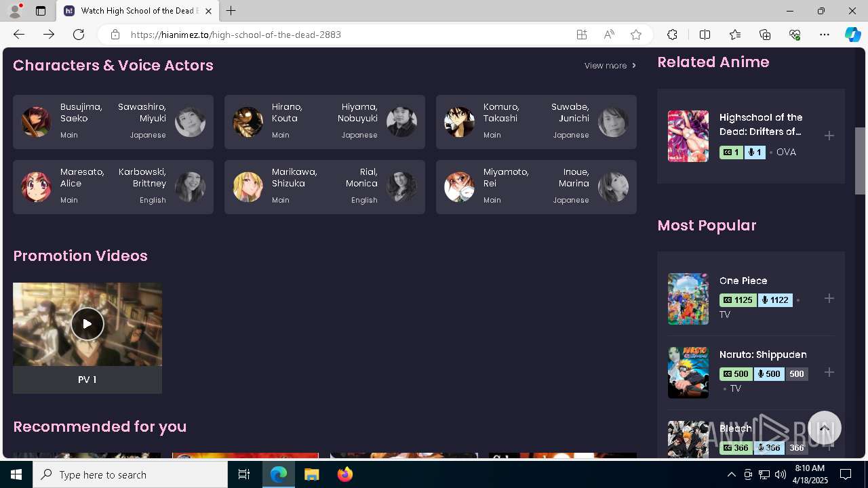Image resolution: width=868 pixels, height=488 pixels.
Task: Play the PV 1 promotion video
Action: point(87,324)
